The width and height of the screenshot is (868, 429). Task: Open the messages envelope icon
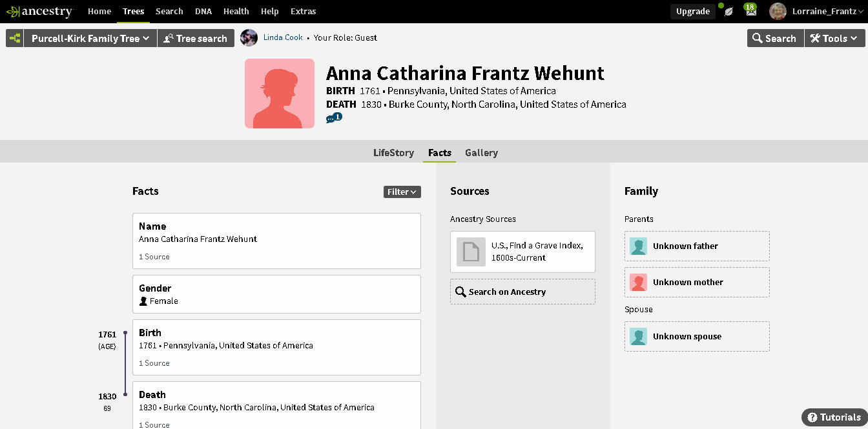point(750,12)
